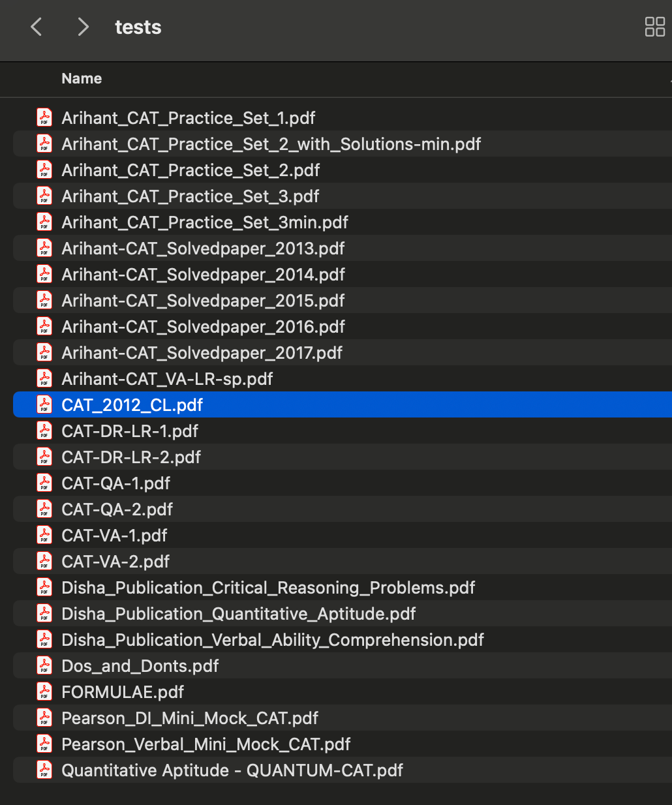
Task: Click PDF icon of CAT-QA-1.pdf
Action: [44, 483]
